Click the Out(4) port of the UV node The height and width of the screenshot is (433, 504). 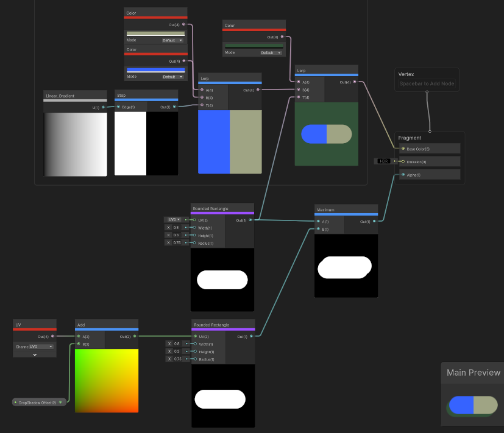52,336
